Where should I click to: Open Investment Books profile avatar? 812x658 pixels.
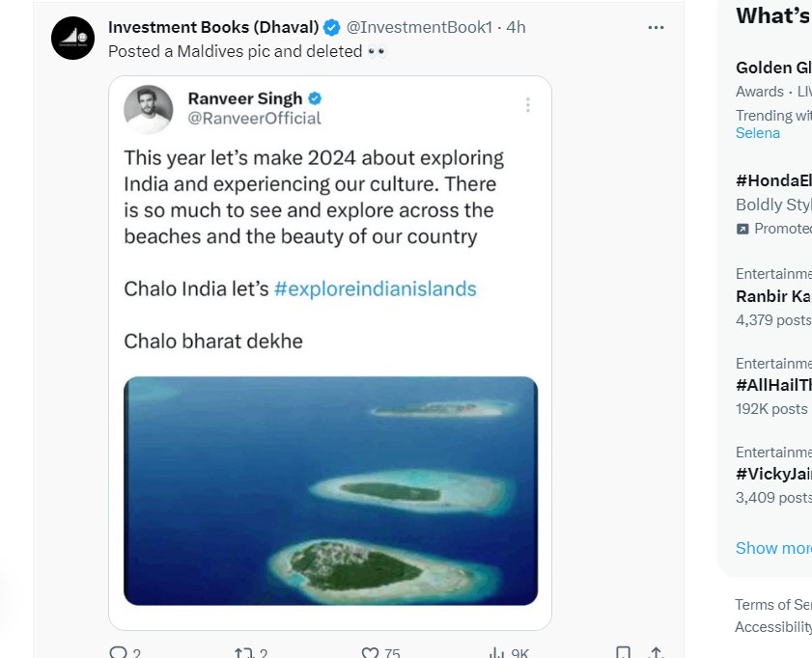(73, 39)
